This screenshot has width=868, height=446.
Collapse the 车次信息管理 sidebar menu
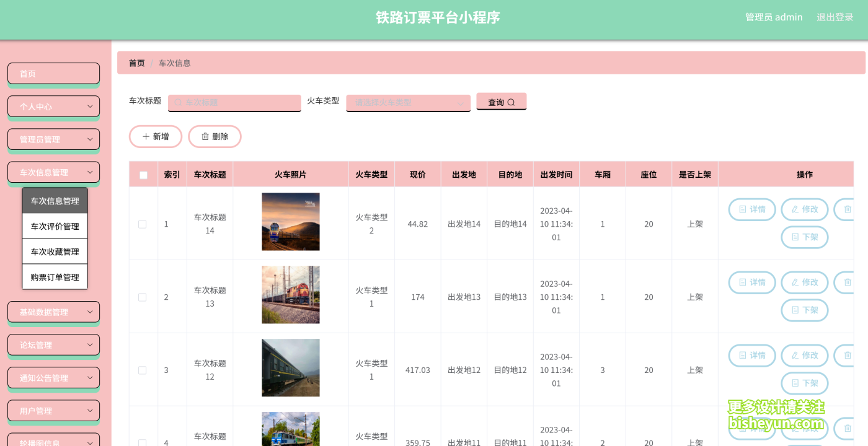(53, 172)
